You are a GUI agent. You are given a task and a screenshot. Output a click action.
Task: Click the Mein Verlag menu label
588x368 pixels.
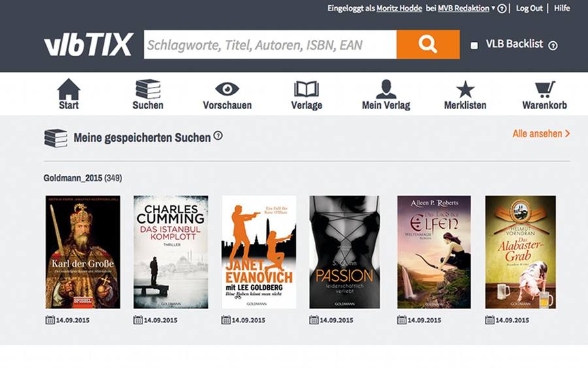click(386, 105)
